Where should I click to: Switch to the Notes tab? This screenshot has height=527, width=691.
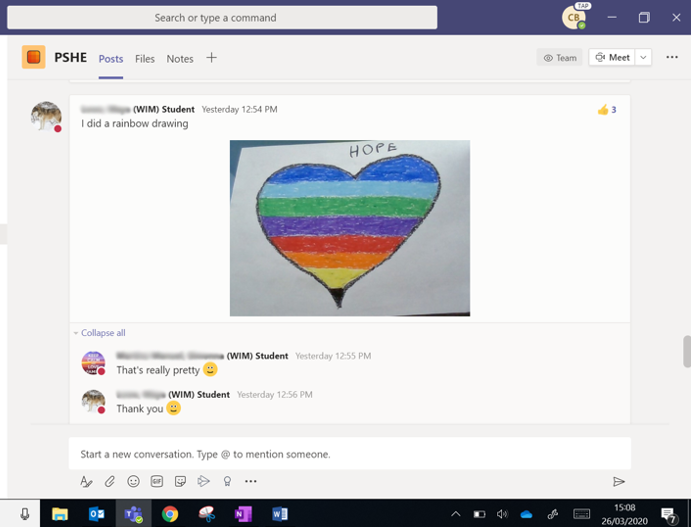pos(180,59)
